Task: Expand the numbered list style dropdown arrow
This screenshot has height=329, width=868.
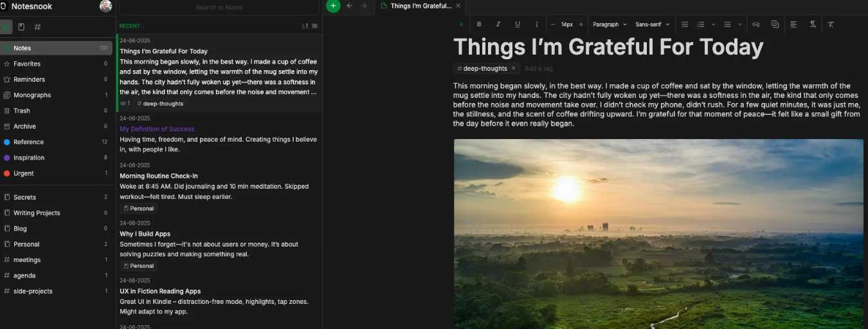Action: (x=713, y=24)
